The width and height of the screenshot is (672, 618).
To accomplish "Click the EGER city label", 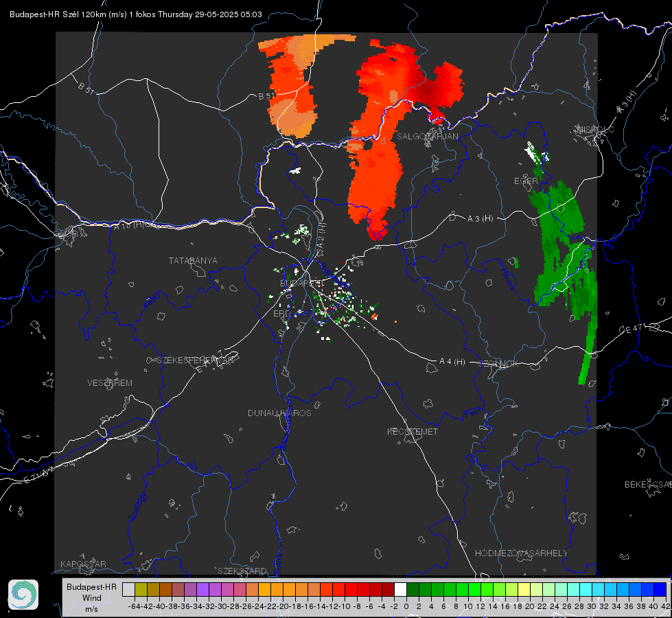I will tap(526, 181).
